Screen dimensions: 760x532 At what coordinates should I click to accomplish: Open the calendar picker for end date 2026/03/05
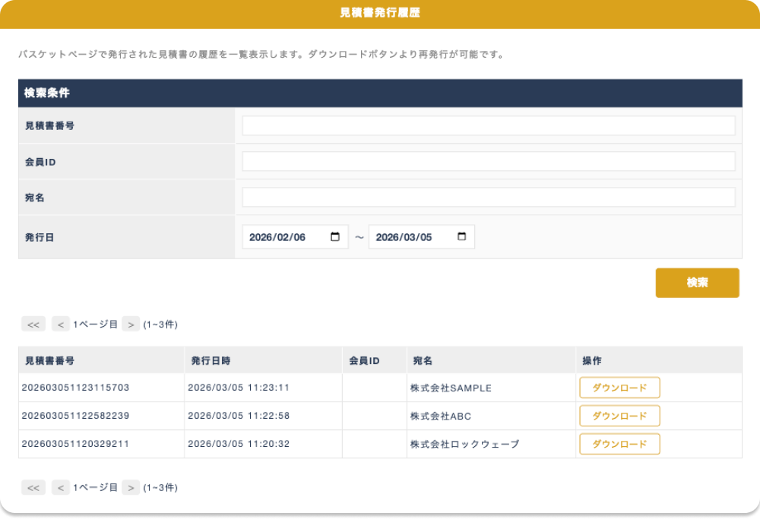[x=461, y=237]
